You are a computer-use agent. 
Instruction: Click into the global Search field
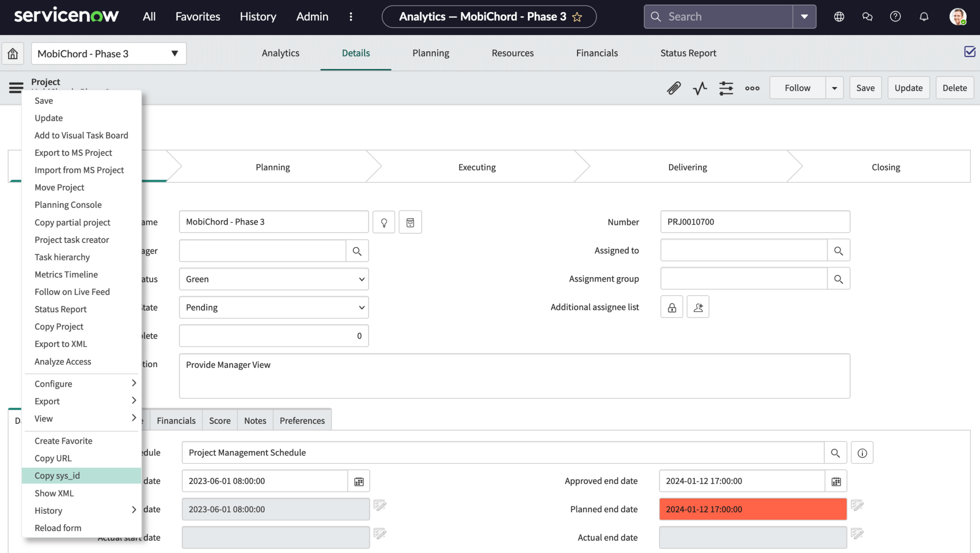point(718,17)
